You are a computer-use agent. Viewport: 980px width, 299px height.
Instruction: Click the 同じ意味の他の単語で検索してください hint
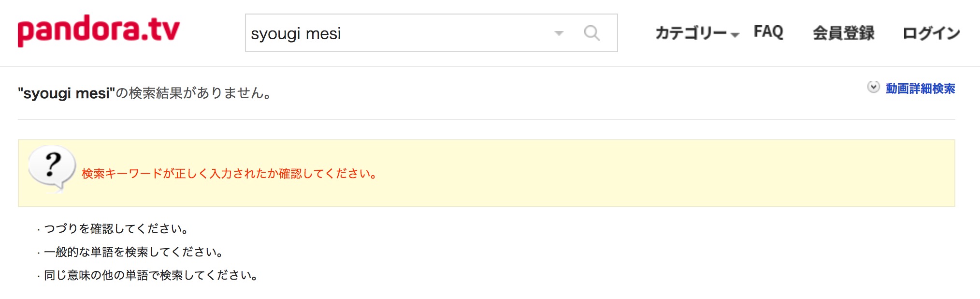coord(151,275)
